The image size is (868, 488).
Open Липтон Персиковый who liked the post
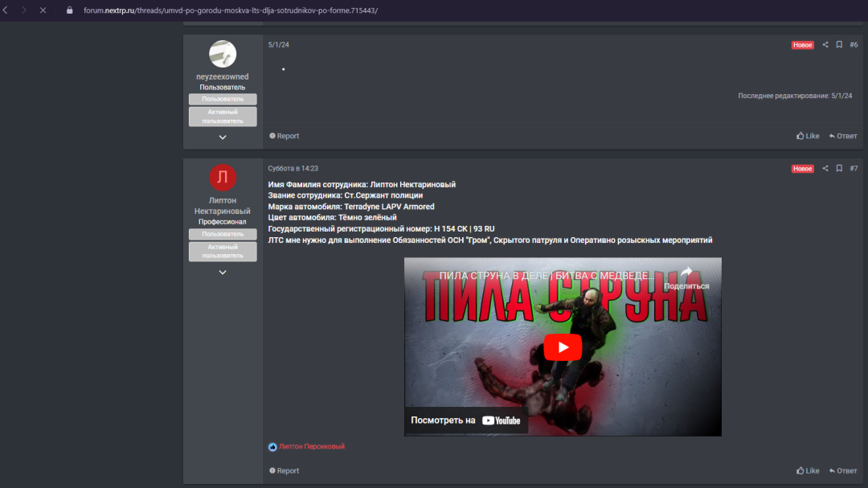click(312, 446)
